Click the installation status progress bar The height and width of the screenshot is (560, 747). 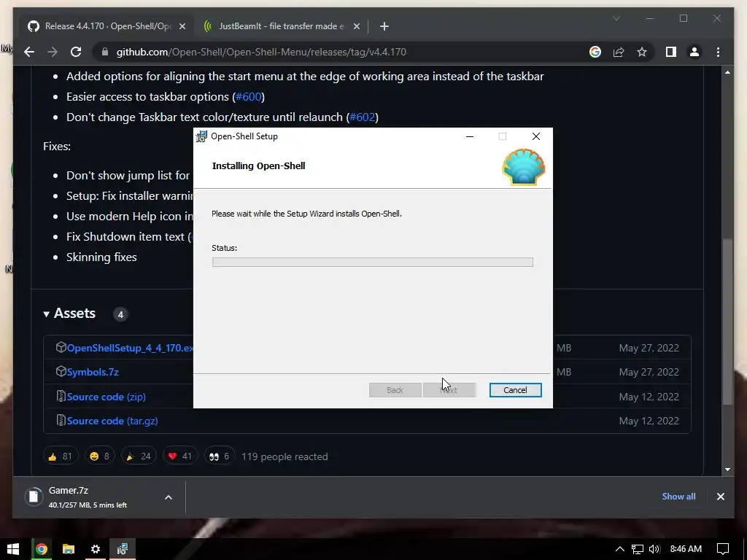373,262
